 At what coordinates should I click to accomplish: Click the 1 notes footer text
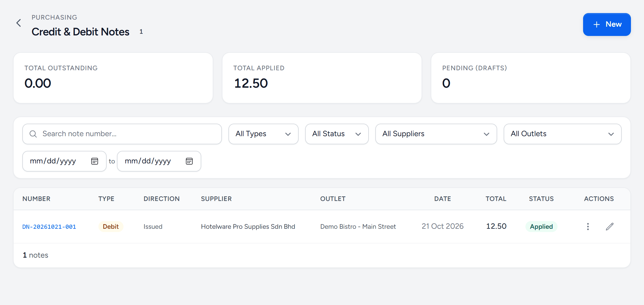(35, 255)
